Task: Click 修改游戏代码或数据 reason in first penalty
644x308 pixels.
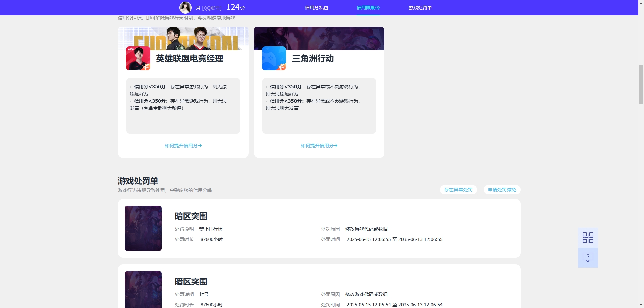Action: tap(366, 229)
